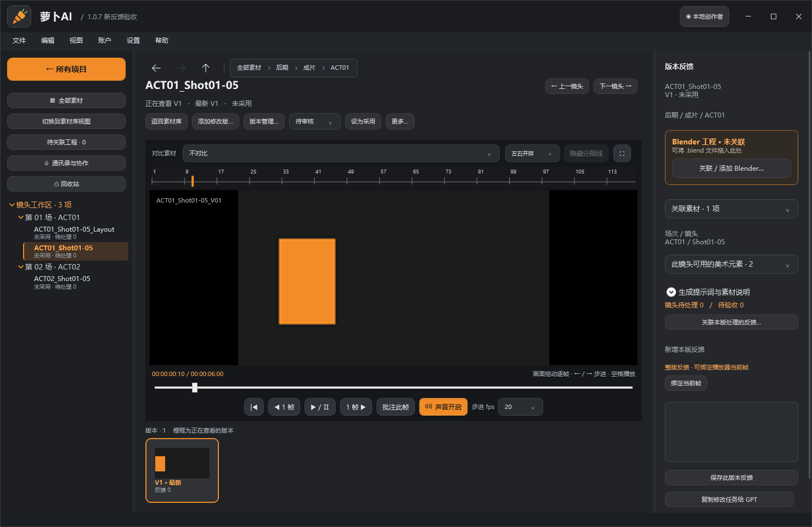The height and width of the screenshot is (527, 812).
Task: Open 通讯录与协作
Action: 66,163
